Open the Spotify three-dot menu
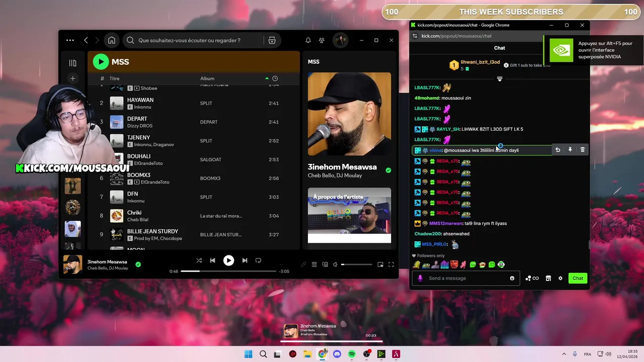Screen dimensions: 644x362 [70, 40]
